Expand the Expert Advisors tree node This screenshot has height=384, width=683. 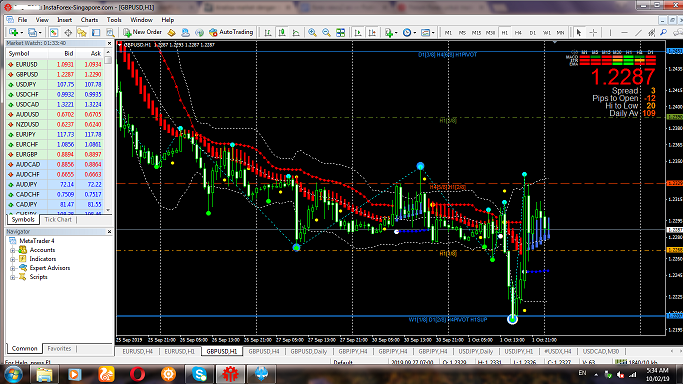click(x=13, y=268)
